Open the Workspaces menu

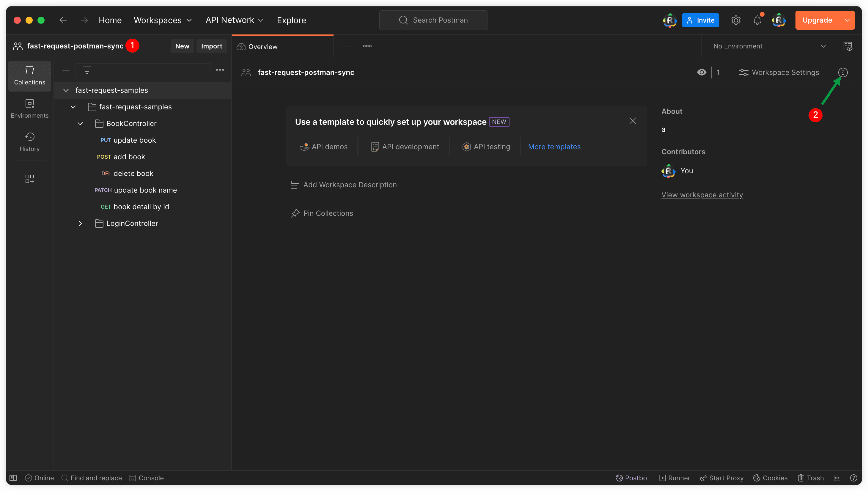point(163,20)
